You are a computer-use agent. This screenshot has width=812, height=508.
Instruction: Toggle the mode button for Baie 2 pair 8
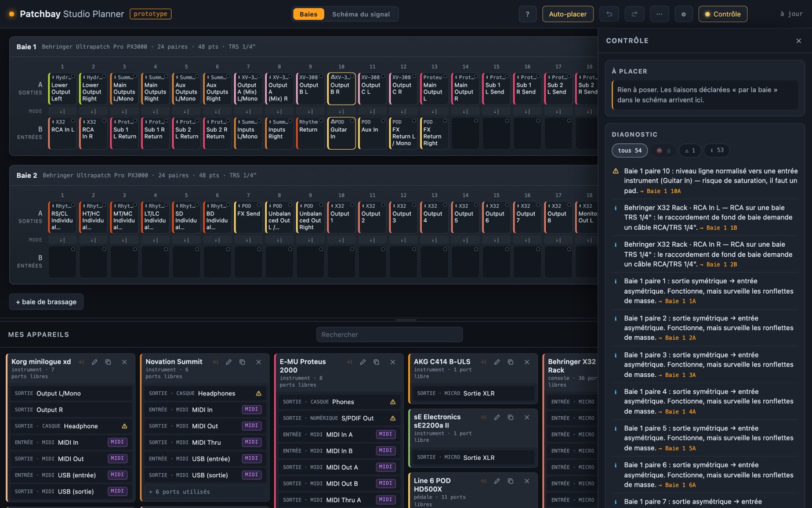pos(279,240)
